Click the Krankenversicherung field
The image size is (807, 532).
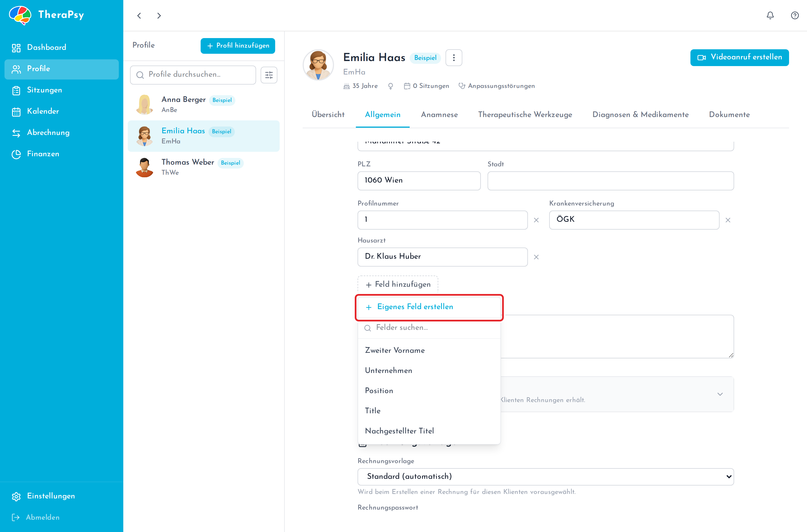click(634, 220)
